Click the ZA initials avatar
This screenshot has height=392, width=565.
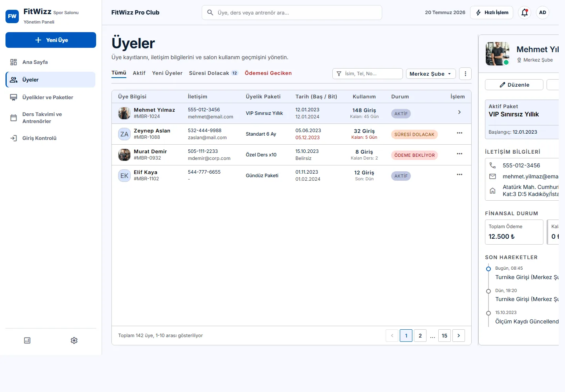124,134
